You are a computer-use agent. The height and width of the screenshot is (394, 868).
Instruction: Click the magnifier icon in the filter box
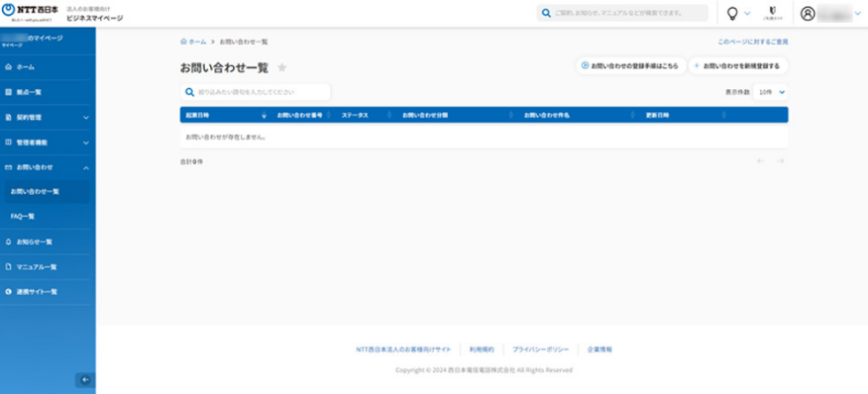[189, 92]
